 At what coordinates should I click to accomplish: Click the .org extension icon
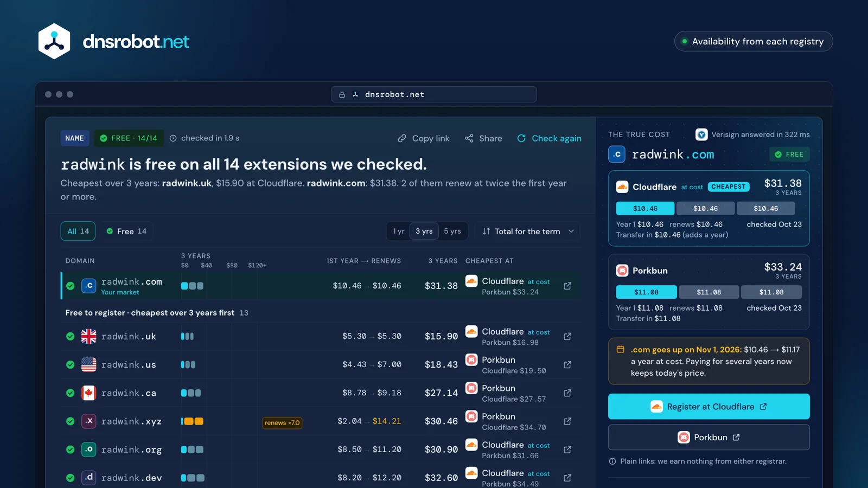(89, 450)
